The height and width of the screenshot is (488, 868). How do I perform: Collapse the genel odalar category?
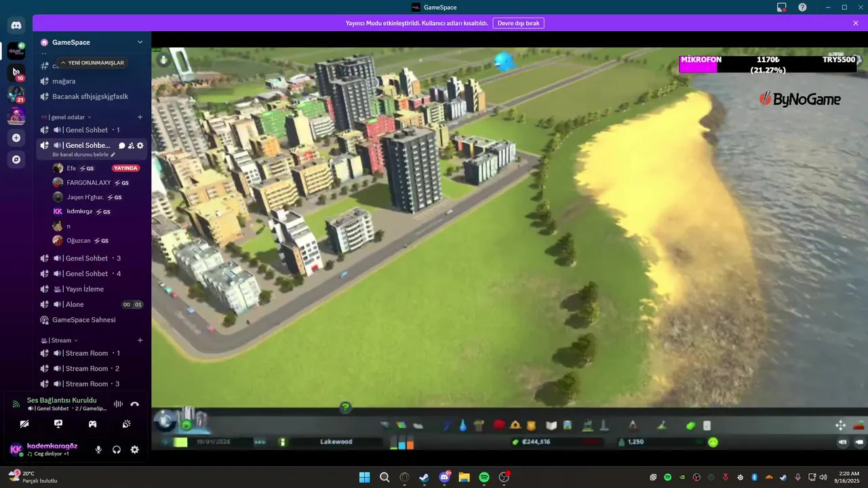coord(66,117)
